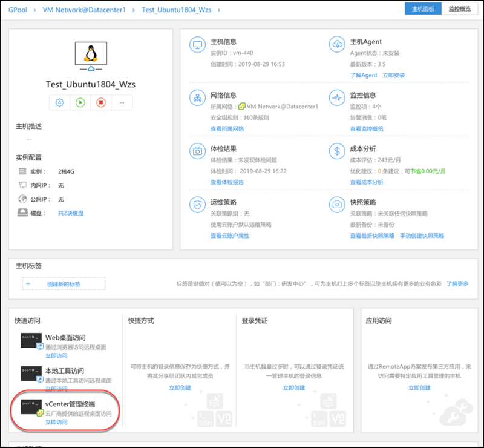The height and width of the screenshot is (448, 484).
Task: Click 立即安装 to install the Agent
Action: [394, 75]
